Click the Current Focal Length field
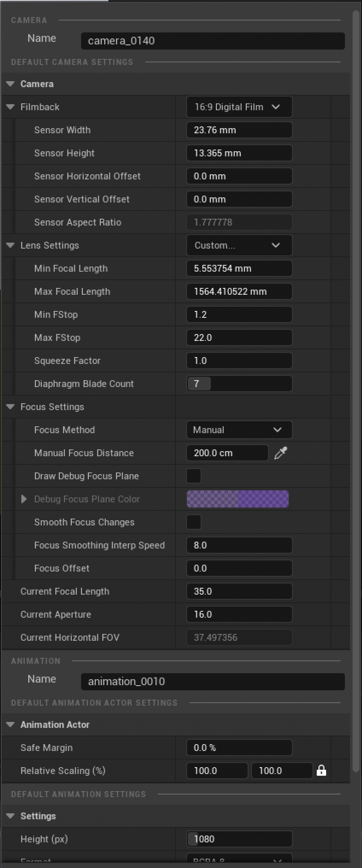 point(239,591)
